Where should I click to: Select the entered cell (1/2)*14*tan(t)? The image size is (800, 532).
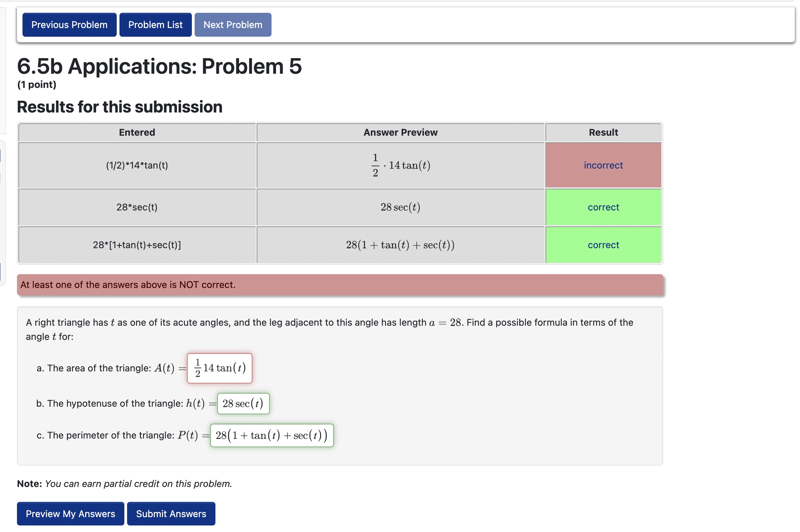point(137,165)
